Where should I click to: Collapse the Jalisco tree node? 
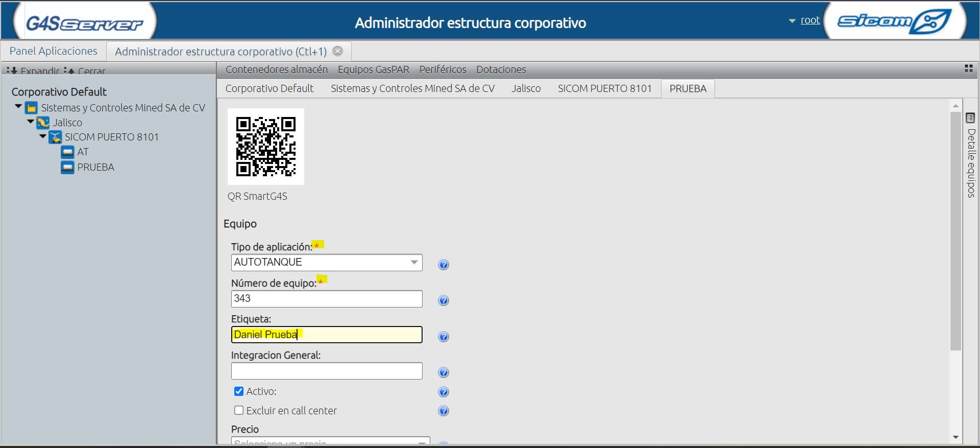click(31, 121)
